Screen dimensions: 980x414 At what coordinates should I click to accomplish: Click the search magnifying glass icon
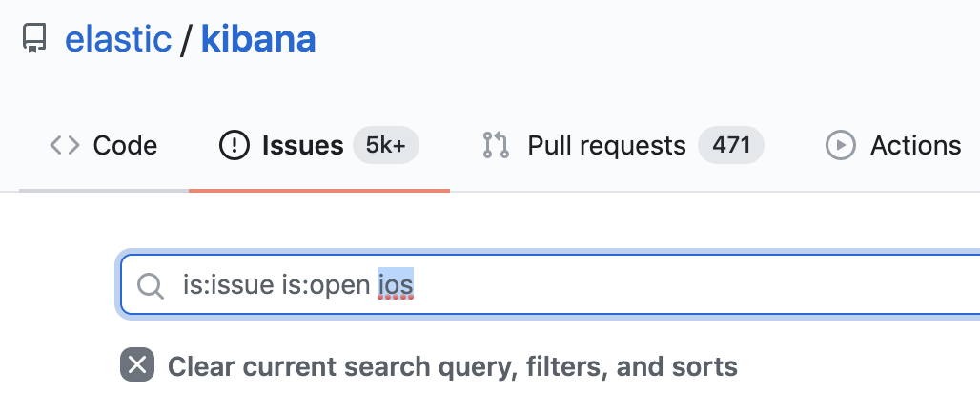coord(150,285)
